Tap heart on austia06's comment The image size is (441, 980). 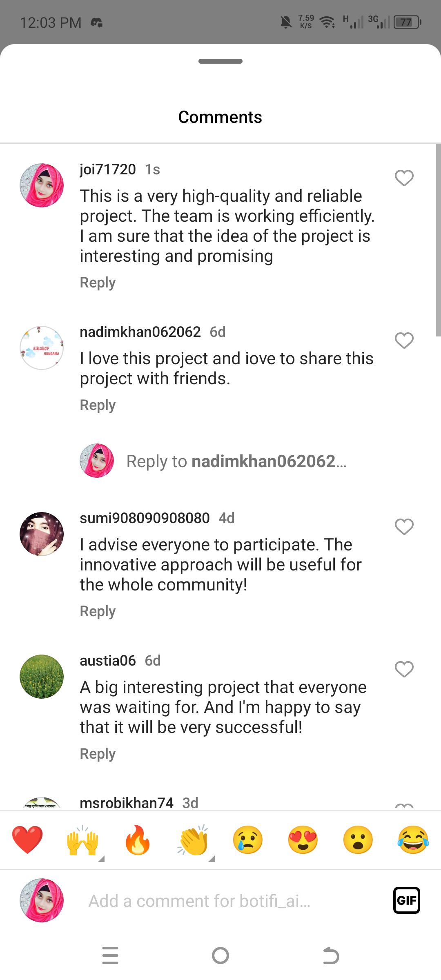(404, 669)
